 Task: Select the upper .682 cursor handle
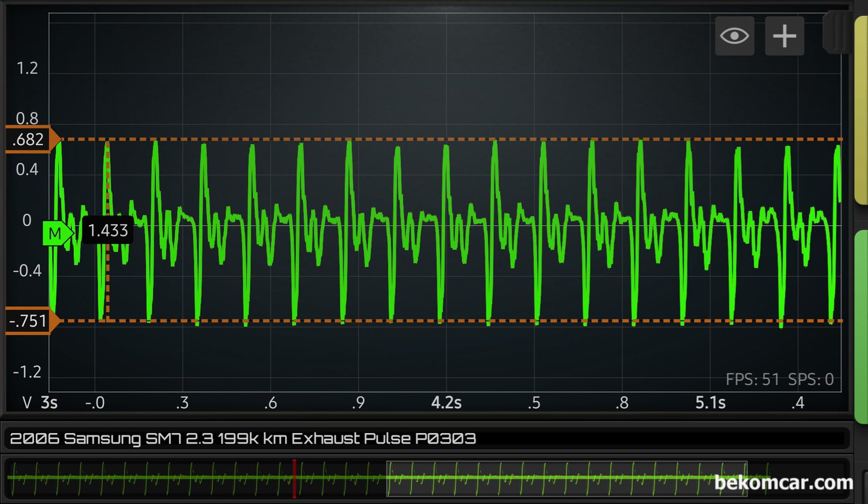pyautogui.click(x=30, y=140)
